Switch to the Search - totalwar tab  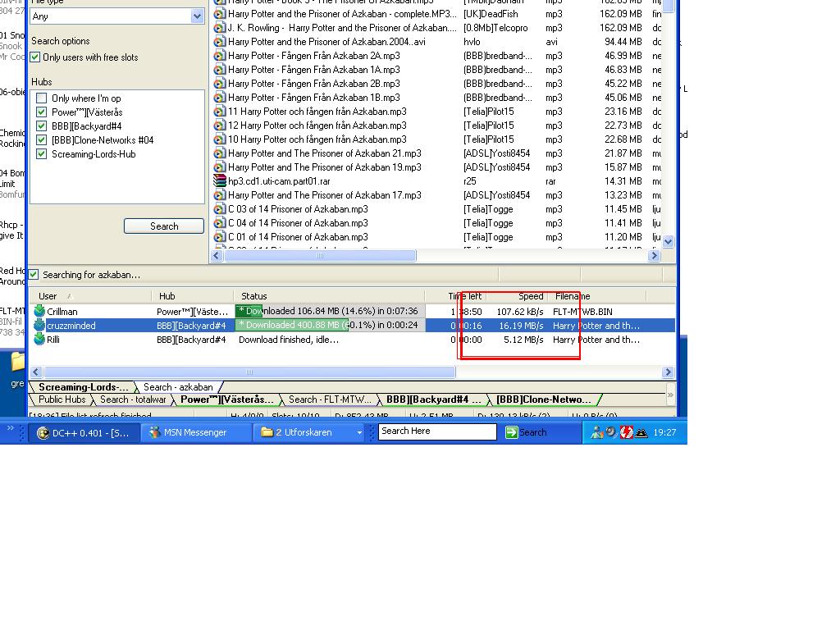133,399
